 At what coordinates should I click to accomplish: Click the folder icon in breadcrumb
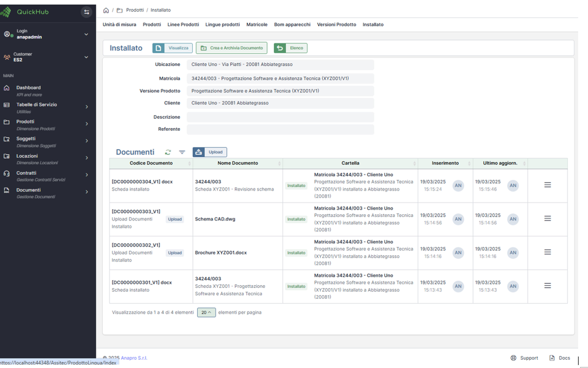coord(120,10)
